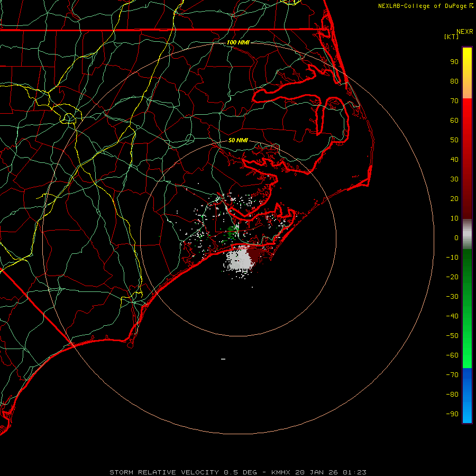The width and height of the screenshot is (476, 476).
Task: Click the 40 value on the velocity scale
Action: click(x=454, y=159)
